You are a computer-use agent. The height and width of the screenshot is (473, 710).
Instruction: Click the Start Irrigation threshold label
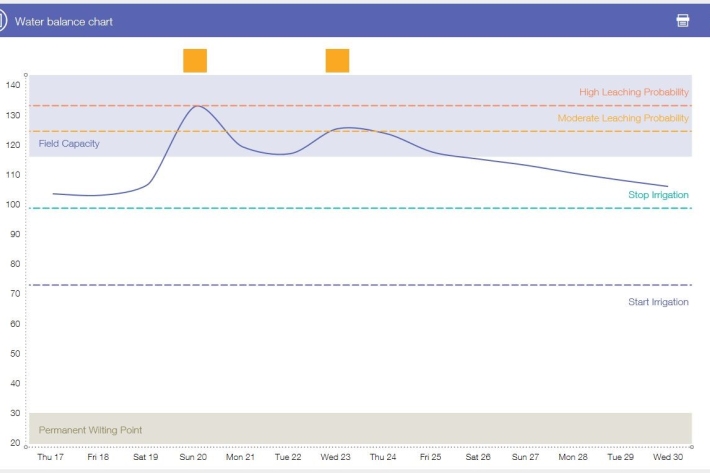click(658, 302)
